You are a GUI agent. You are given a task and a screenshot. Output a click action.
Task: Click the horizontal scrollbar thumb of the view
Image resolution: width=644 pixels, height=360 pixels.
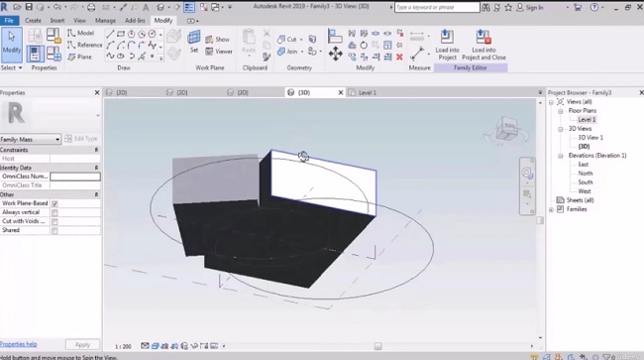coord(377,346)
